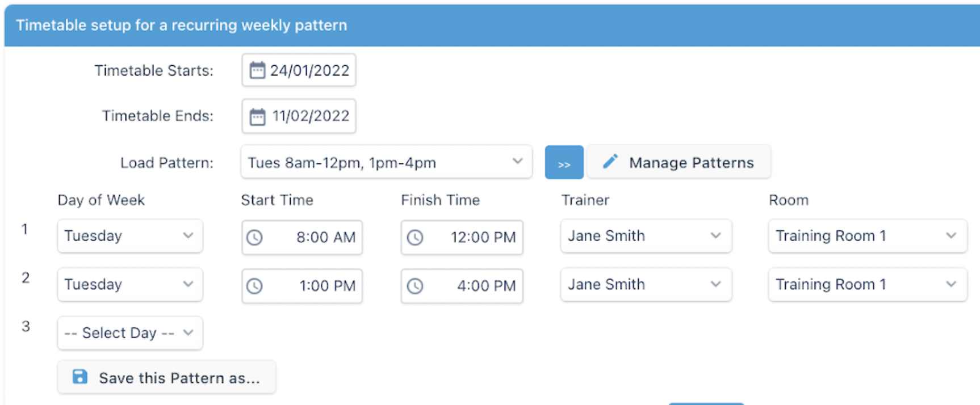This screenshot has height=405, width=980.
Task: Click clock icon in row 2 Finish Time
Action: click(415, 286)
